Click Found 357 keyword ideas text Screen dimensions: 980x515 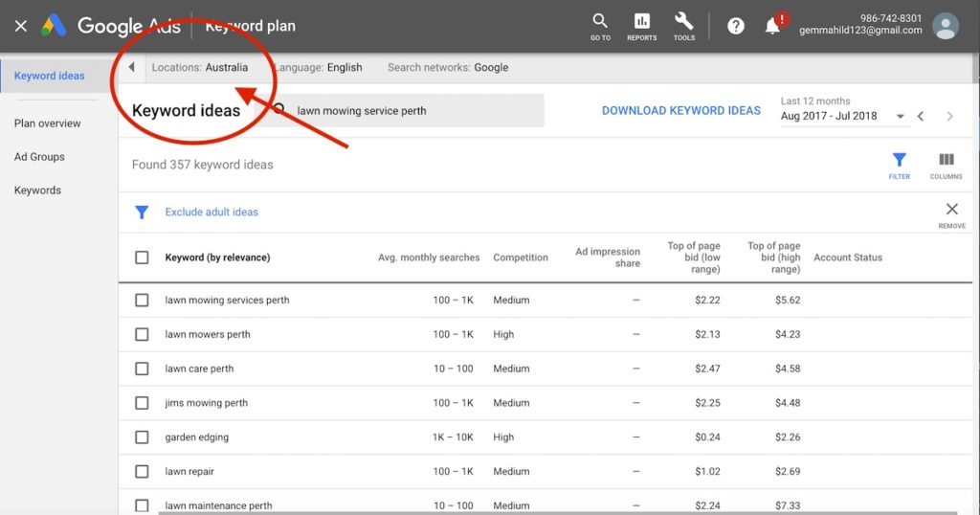coord(203,165)
